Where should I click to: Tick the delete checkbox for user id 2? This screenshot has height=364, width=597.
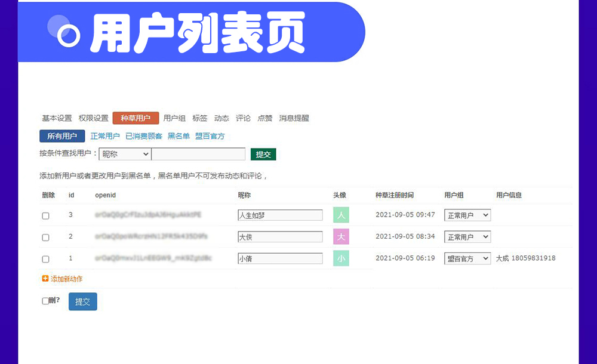45,237
